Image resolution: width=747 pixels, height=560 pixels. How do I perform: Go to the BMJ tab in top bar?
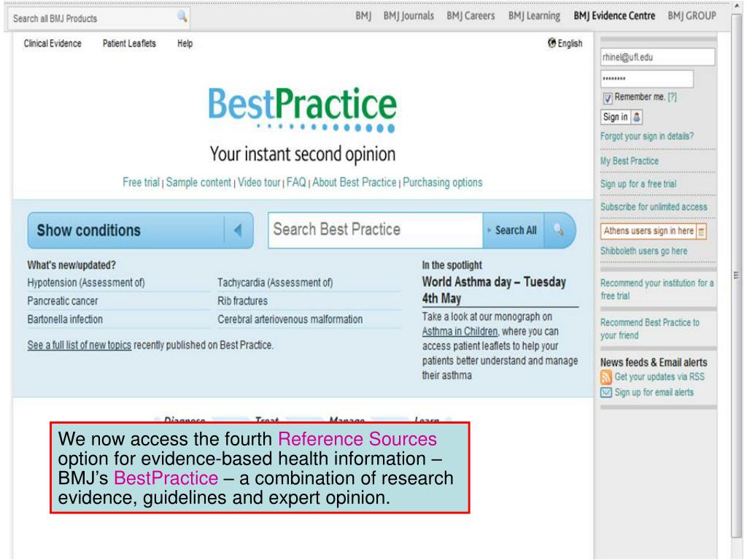pos(363,16)
